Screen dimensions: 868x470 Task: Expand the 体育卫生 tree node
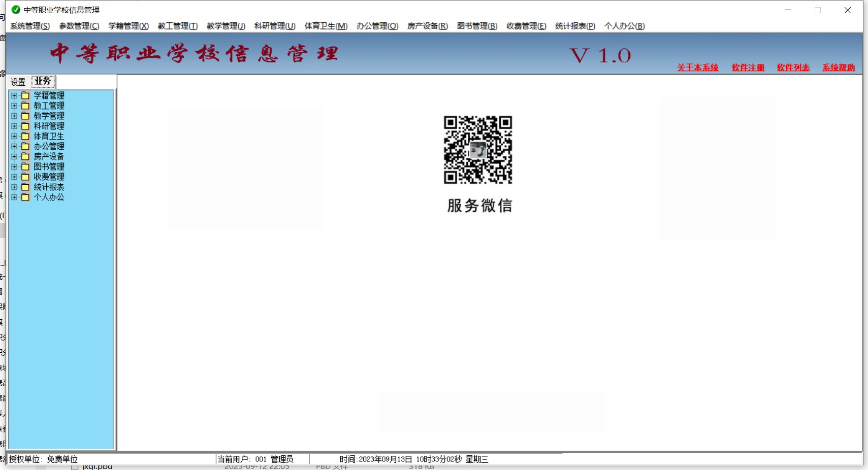(x=14, y=136)
